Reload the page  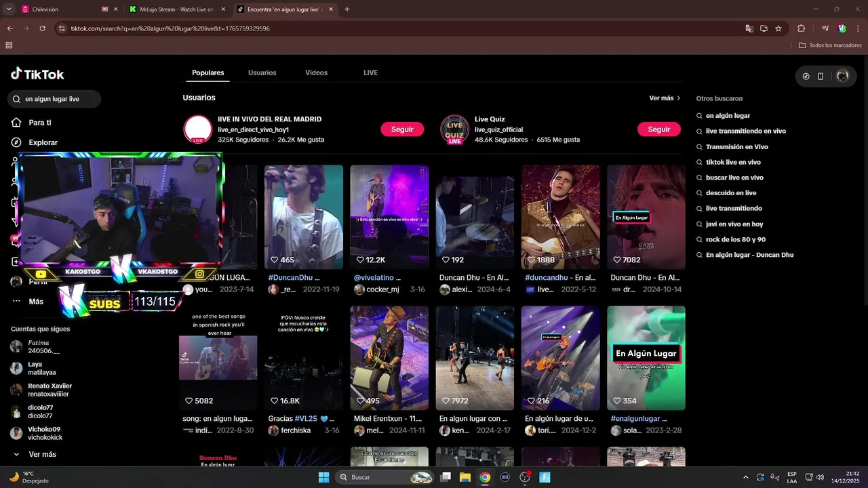[x=42, y=28]
